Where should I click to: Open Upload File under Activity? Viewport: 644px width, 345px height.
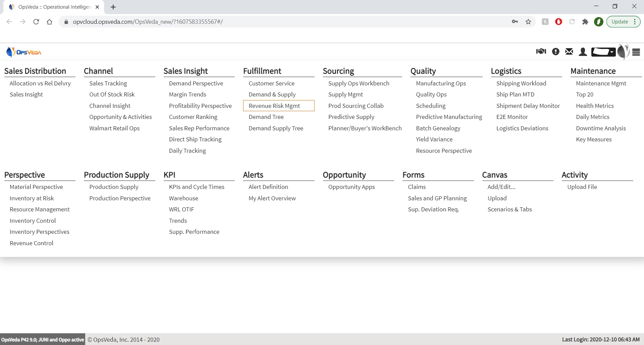tap(582, 187)
